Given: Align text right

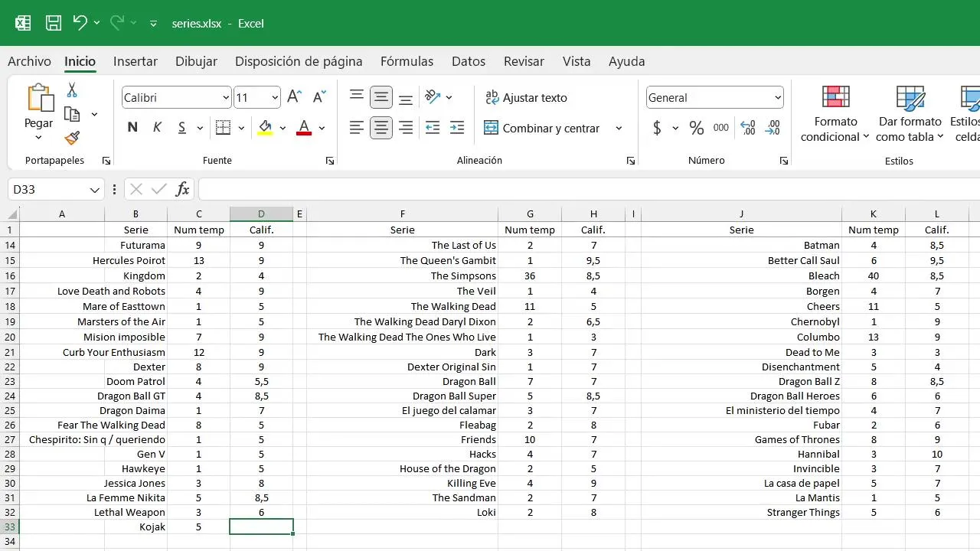Looking at the screenshot, I should pos(407,128).
